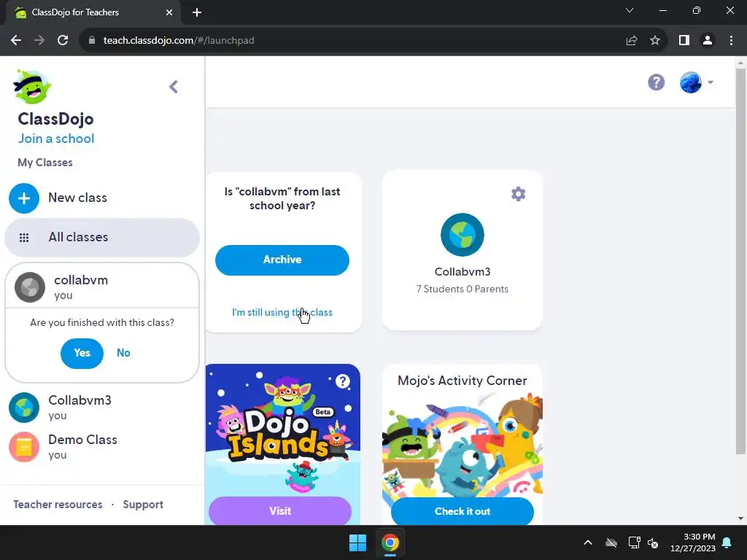Image resolution: width=747 pixels, height=560 pixels.
Task: Open the taskbar clock and date
Action: 693,542
